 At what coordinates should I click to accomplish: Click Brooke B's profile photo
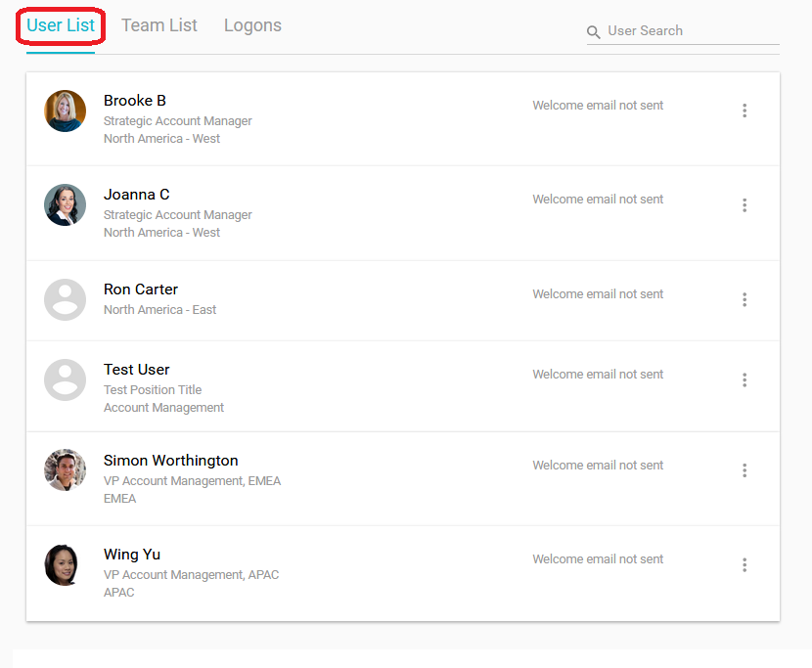click(65, 111)
